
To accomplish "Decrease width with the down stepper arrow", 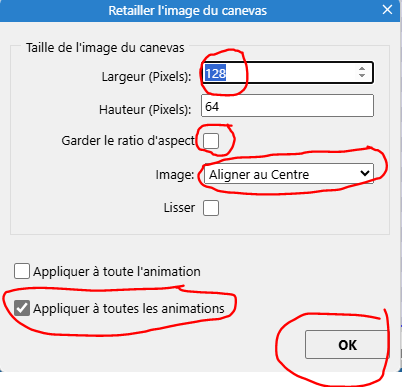I will 362,76.
